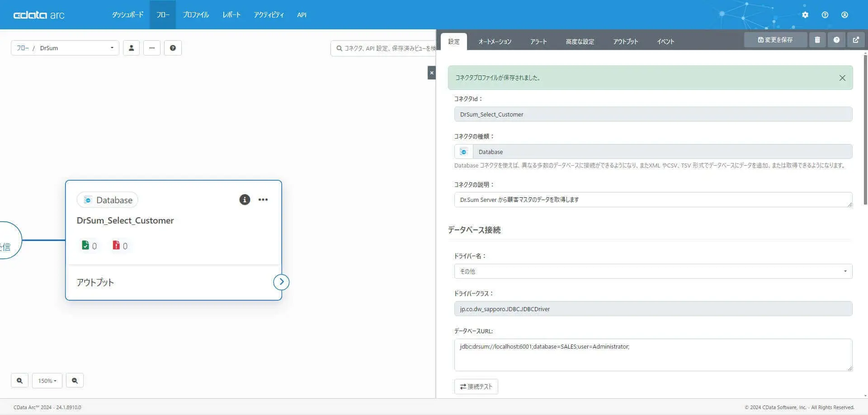Click the アウトプット label on connector card

click(95, 282)
